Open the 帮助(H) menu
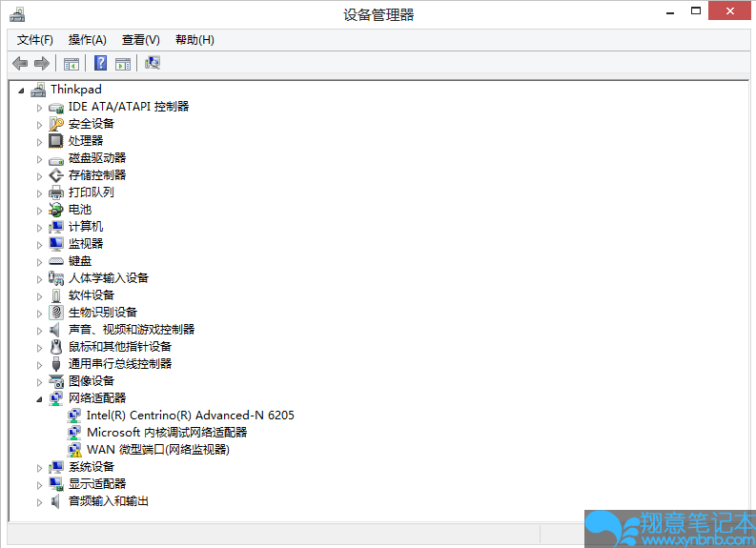This screenshot has width=756, height=548. (x=194, y=40)
